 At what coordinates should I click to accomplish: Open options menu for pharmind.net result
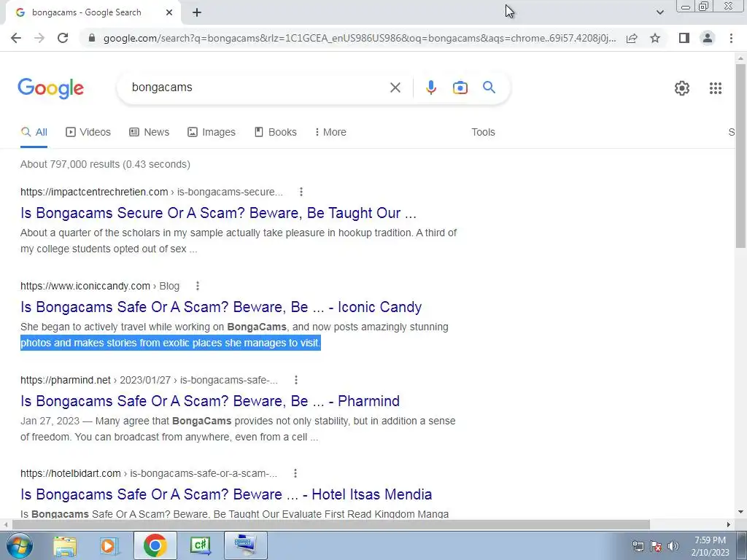[x=296, y=380]
